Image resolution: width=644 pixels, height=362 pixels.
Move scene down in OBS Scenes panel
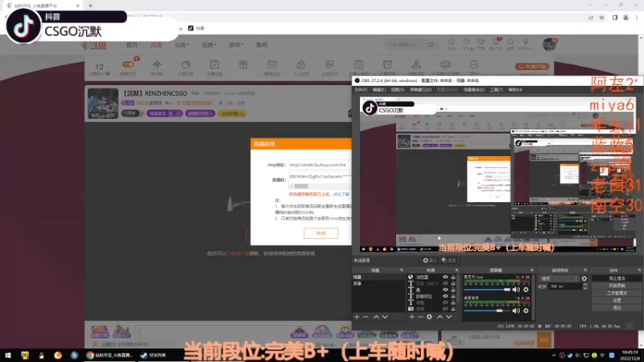(x=385, y=317)
